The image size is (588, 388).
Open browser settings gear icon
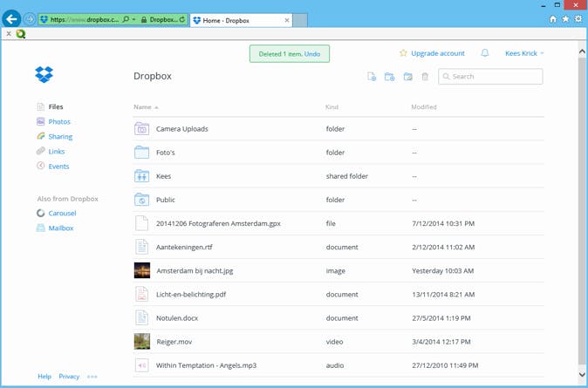(x=578, y=19)
